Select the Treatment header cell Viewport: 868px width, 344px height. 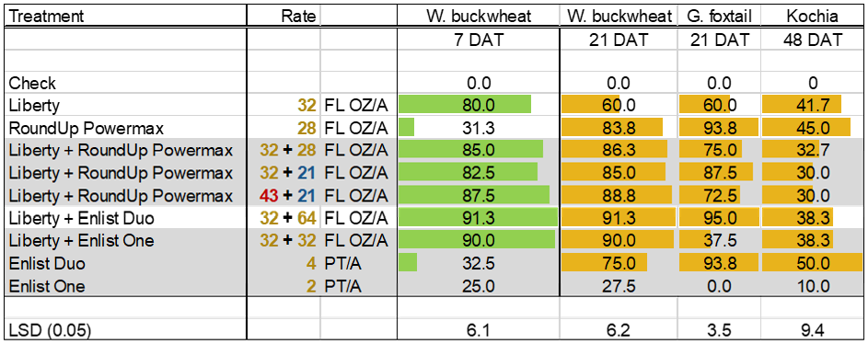pos(125,17)
